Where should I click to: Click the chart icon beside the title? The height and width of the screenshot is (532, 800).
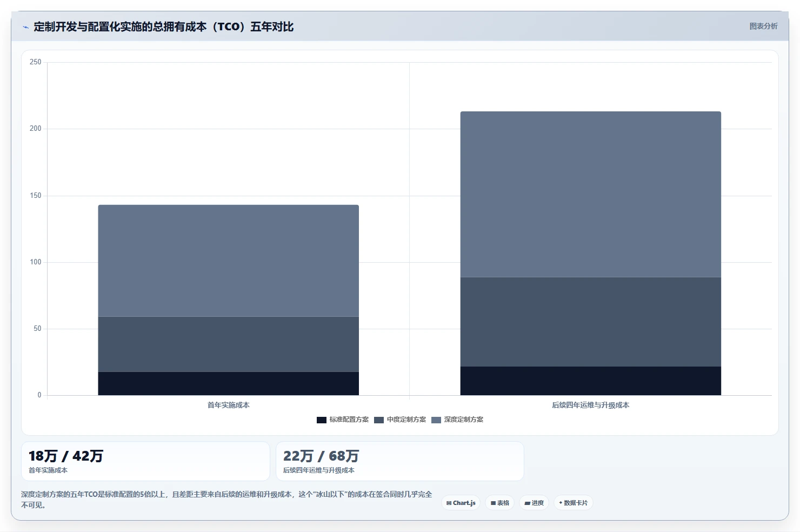[25, 27]
